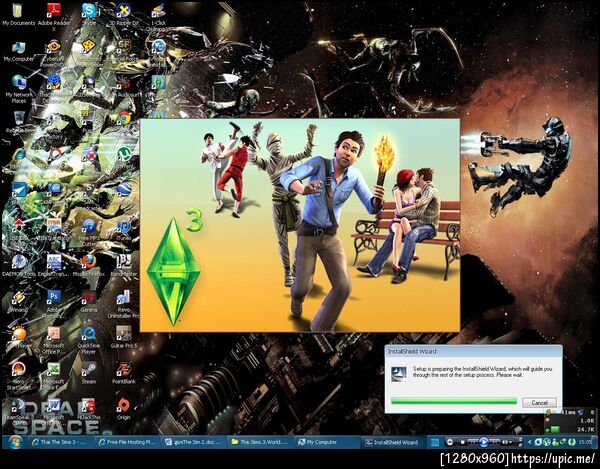Launch Mozilla Firefox from the desktop
This screenshot has height=469, width=600.
[89, 265]
